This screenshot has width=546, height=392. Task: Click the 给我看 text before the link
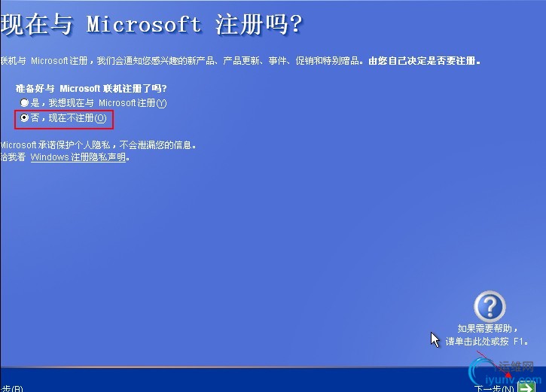(x=14, y=157)
